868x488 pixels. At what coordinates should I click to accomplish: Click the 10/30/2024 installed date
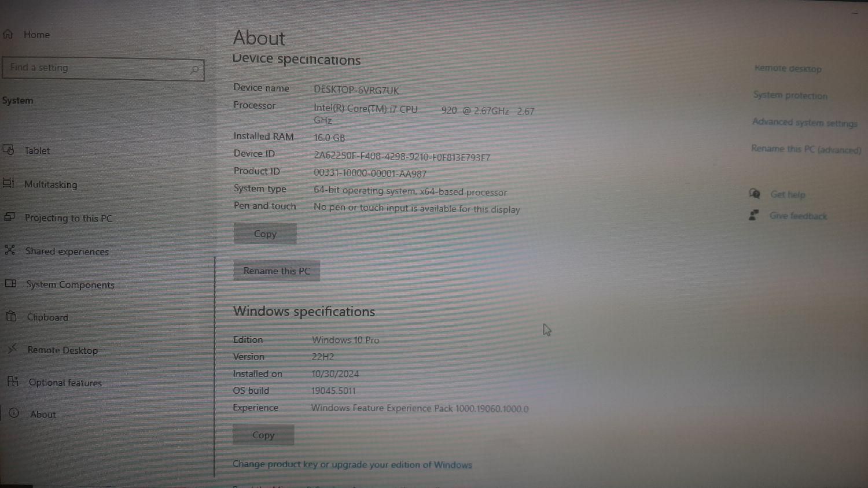pos(335,374)
